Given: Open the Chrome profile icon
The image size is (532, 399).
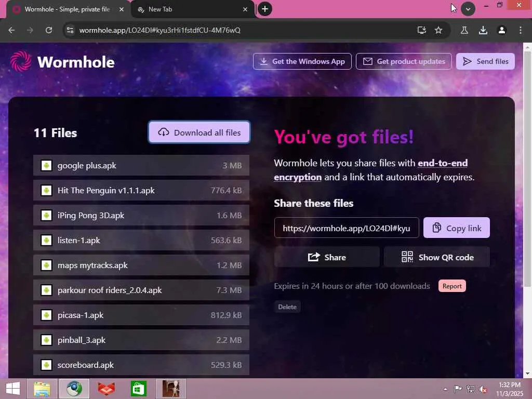Looking at the screenshot, I should point(502,30).
